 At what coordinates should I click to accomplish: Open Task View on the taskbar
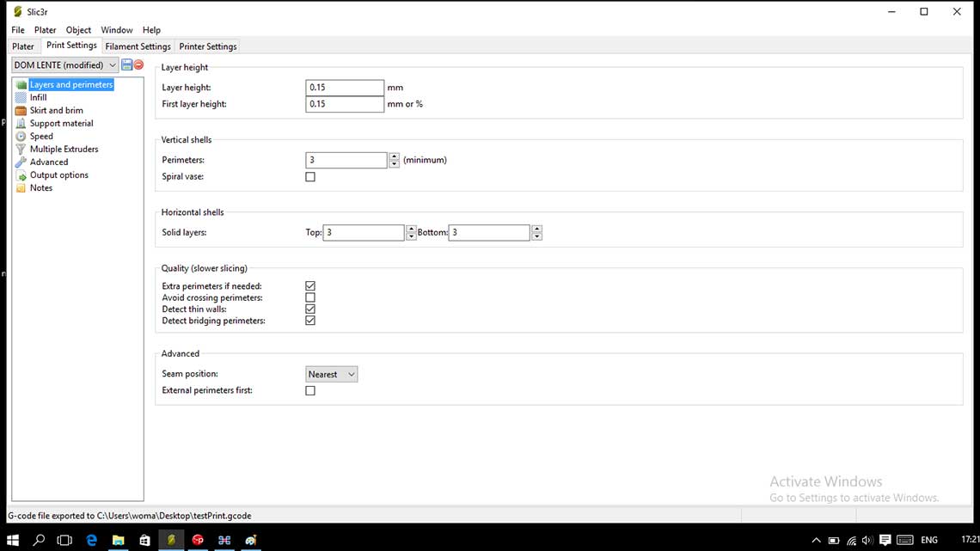pos(64,541)
